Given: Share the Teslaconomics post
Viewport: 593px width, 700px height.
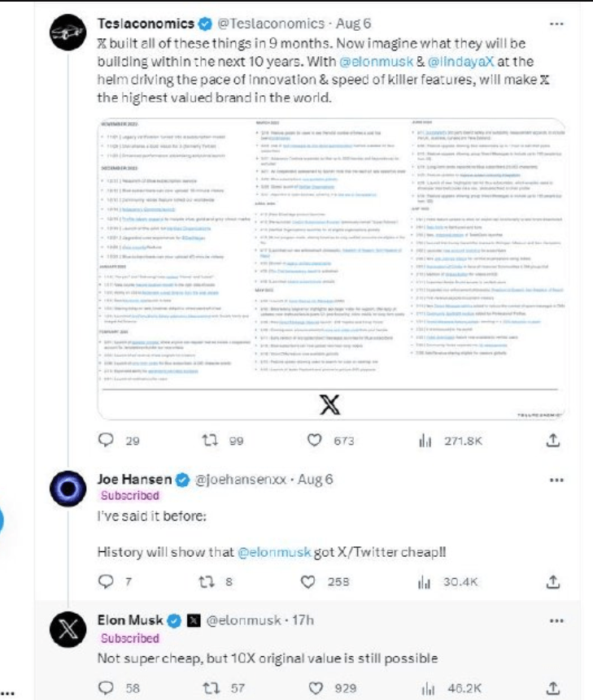Looking at the screenshot, I should [x=552, y=441].
